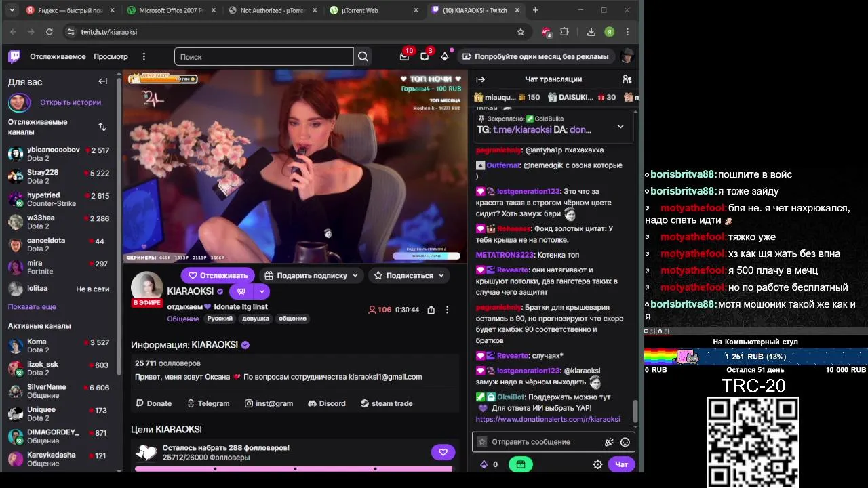Open the channel points green chest icon
The image size is (868, 488).
pos(521,464)
